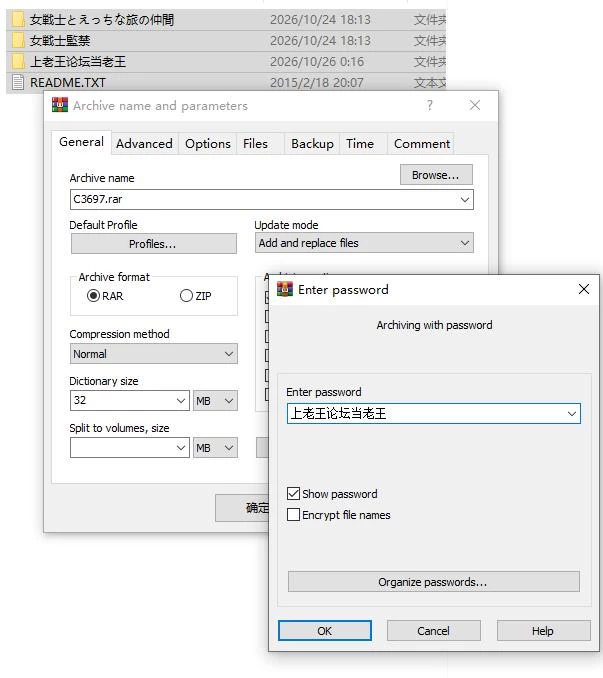Screen dimensions: 603x678
Task: Click Cancel in Enter password dialog
Action: pyautogui.click(x=434, y=631)
